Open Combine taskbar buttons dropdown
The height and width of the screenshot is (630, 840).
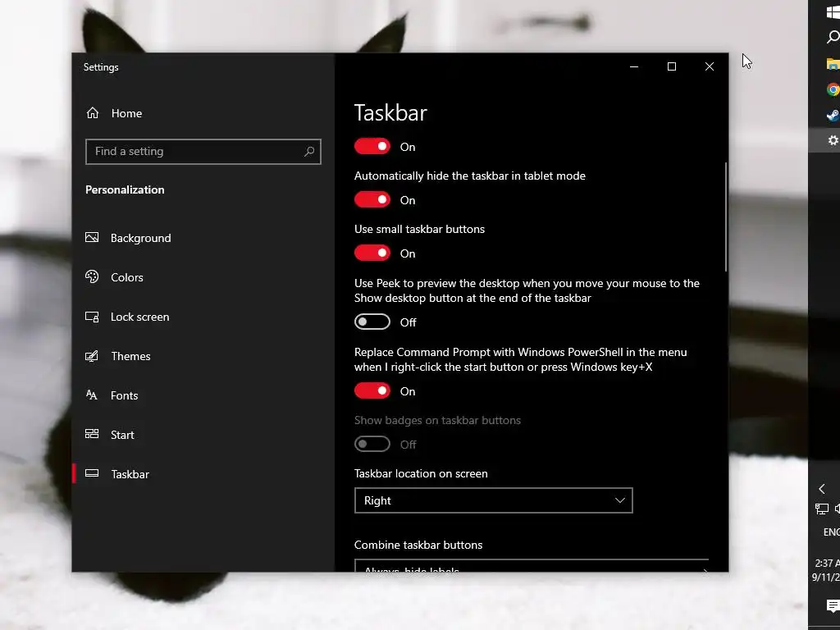point(532,566)
